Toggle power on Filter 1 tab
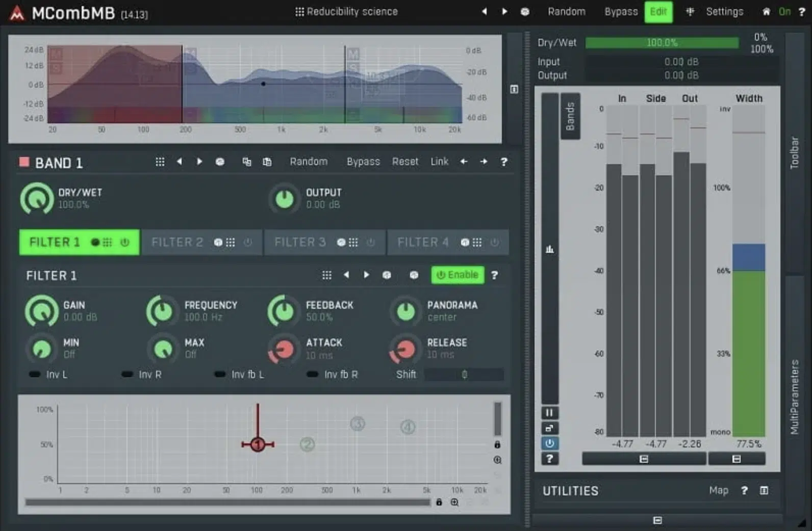Image resolution: width=812 pixels, height=531 pixels. tap(125, 243)
